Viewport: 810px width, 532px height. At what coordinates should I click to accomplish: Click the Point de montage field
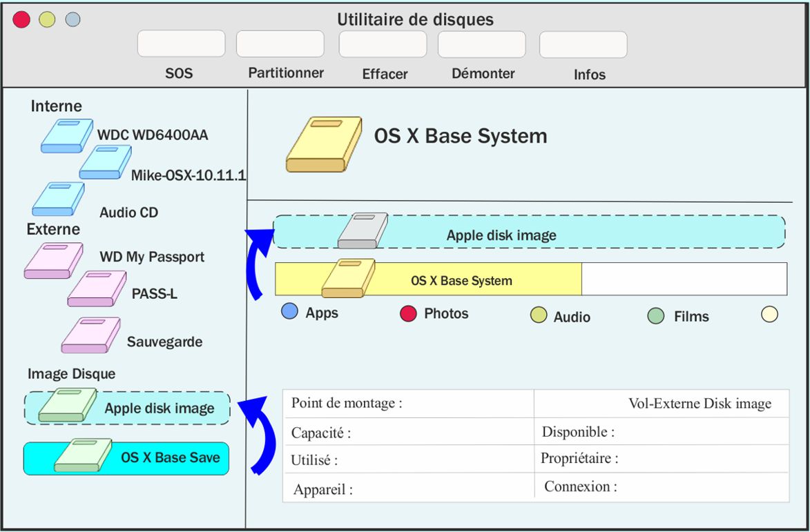[408, 404]
